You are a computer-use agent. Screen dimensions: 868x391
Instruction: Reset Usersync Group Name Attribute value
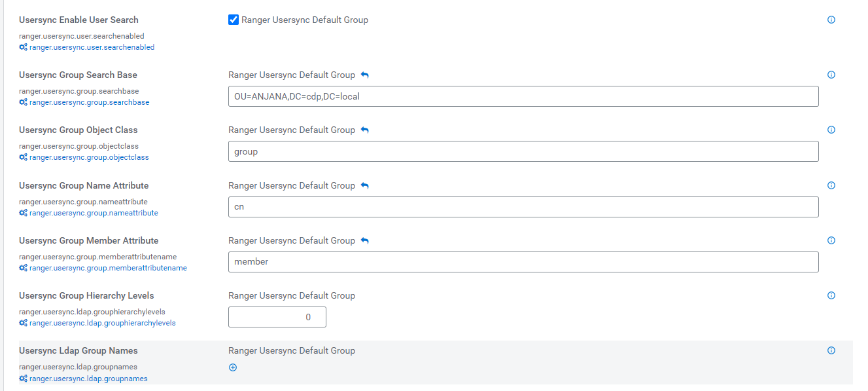pyautogui.click(x=365, y=186)
